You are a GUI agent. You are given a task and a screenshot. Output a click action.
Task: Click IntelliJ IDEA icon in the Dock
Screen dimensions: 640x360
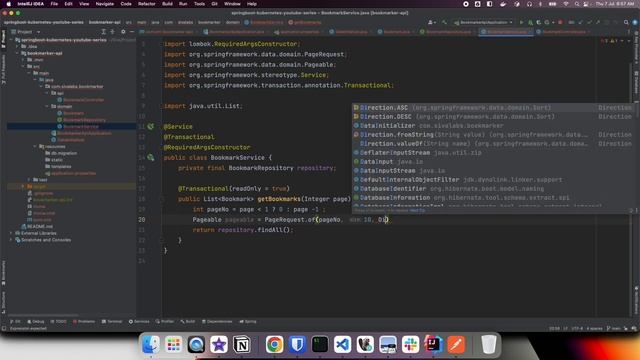(433, 344)
